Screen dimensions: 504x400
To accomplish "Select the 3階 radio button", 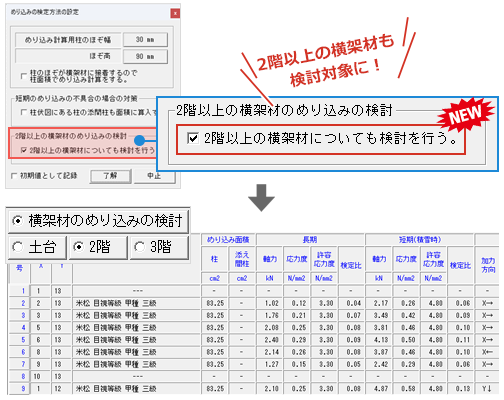I will pos(139,247).
